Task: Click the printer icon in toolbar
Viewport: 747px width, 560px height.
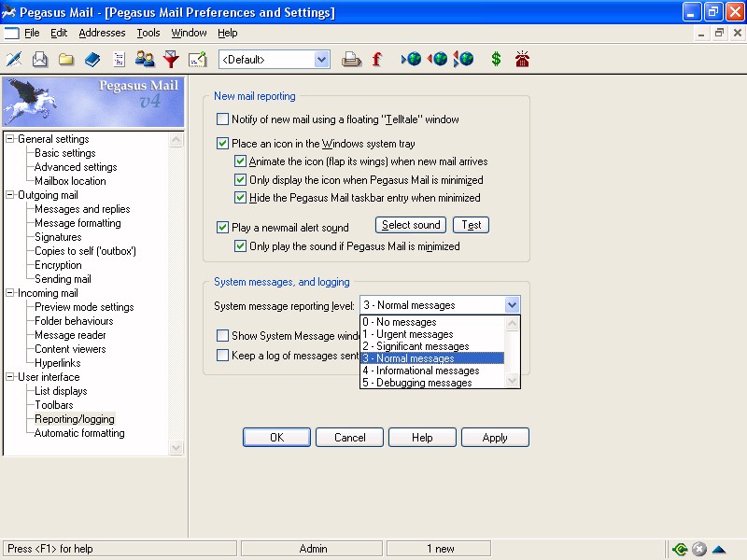Action: [351, 60]
